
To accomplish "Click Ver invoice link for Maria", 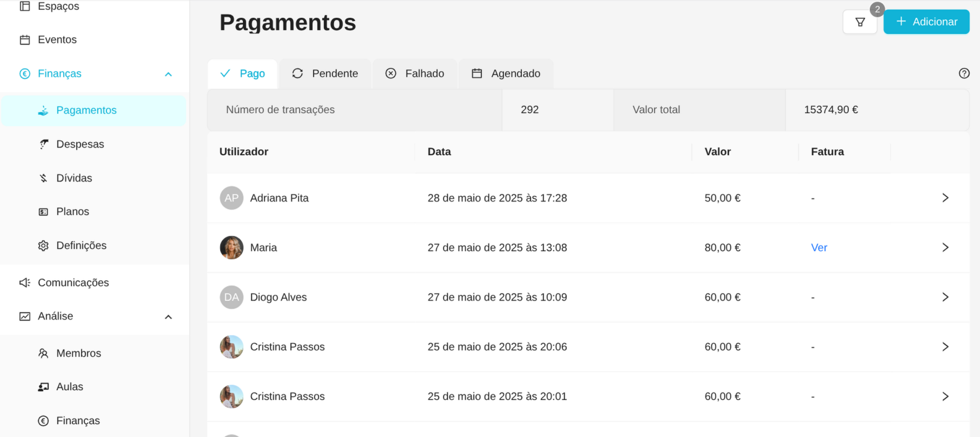I will [819, 247].
